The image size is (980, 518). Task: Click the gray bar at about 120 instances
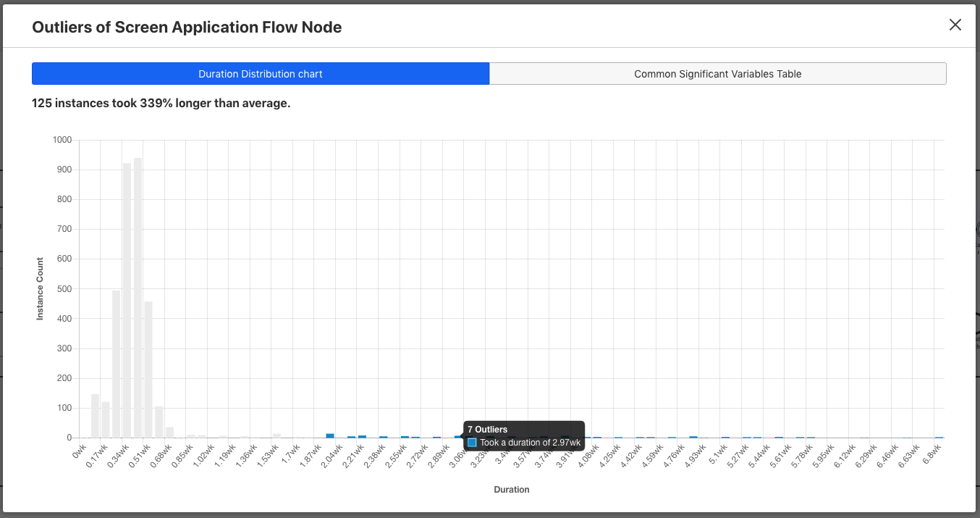106,419
